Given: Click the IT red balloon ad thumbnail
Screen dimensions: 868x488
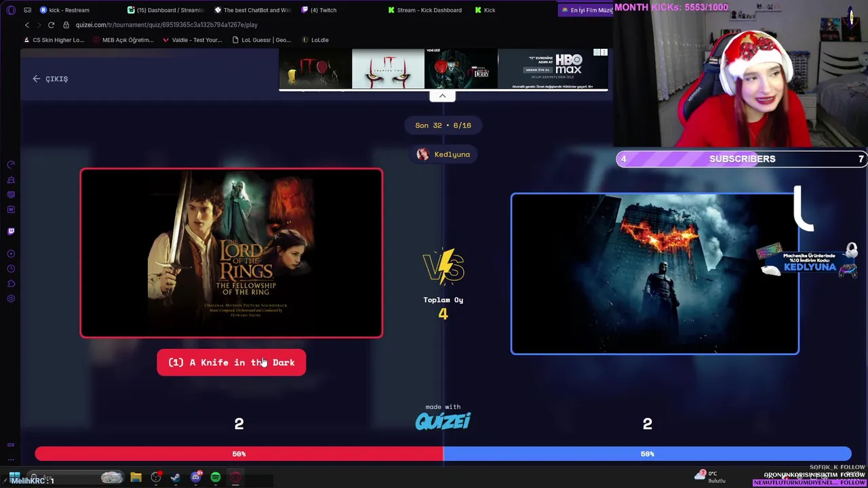Looking at the screenshot, I should pyautogui.click(x=315, y=68).
